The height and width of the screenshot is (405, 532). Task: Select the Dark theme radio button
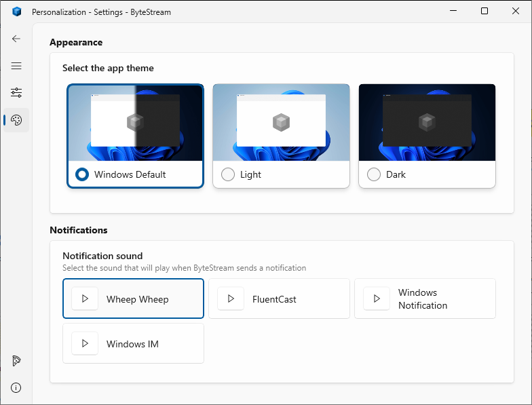click(x=374, y=174)
